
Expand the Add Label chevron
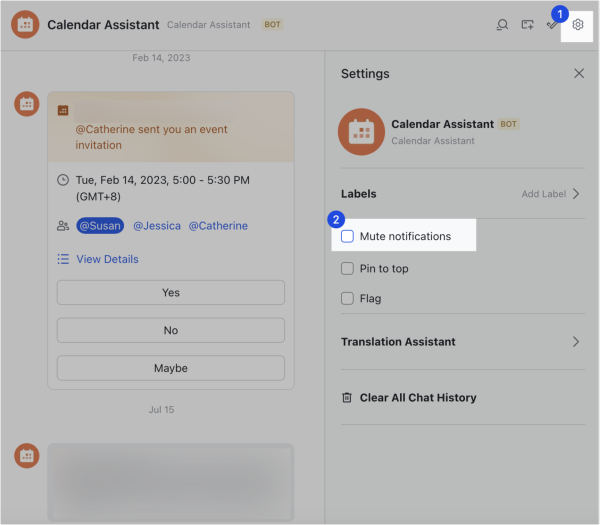point(576,194)
